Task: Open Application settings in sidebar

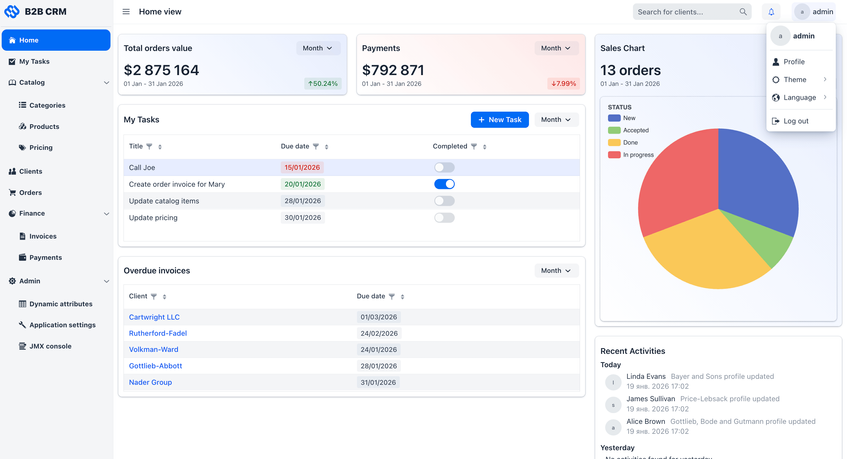Action: pos(62,325)
